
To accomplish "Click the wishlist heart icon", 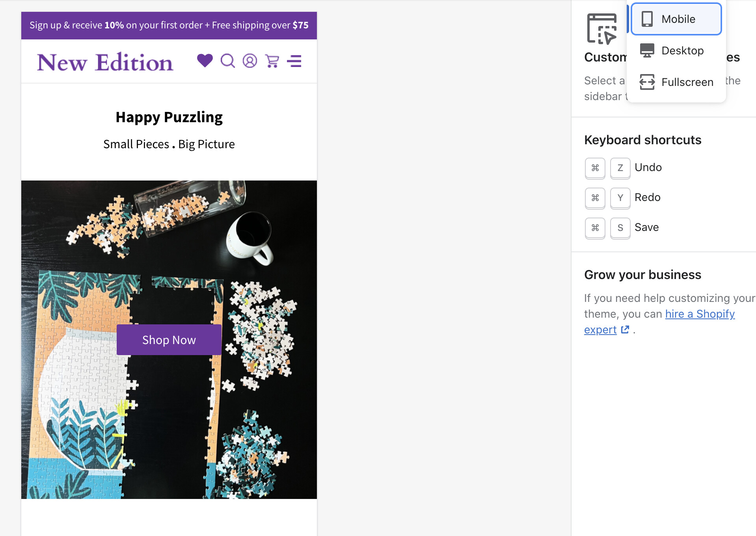I will tap(205, 61).
